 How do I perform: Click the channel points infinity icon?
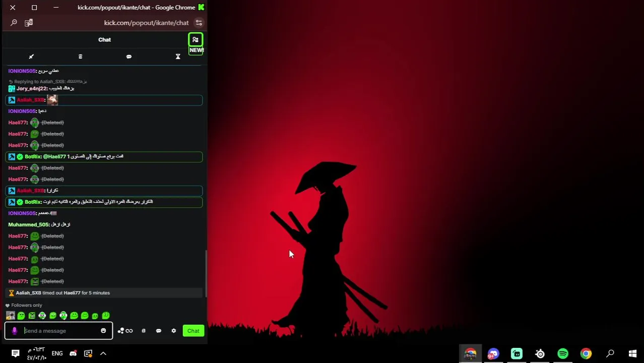[125, 331]
